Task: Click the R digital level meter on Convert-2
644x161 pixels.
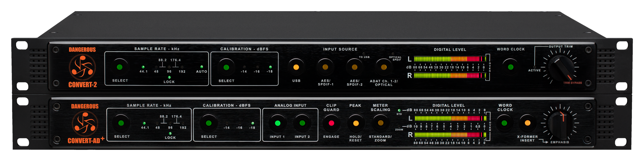Action: 450,75
